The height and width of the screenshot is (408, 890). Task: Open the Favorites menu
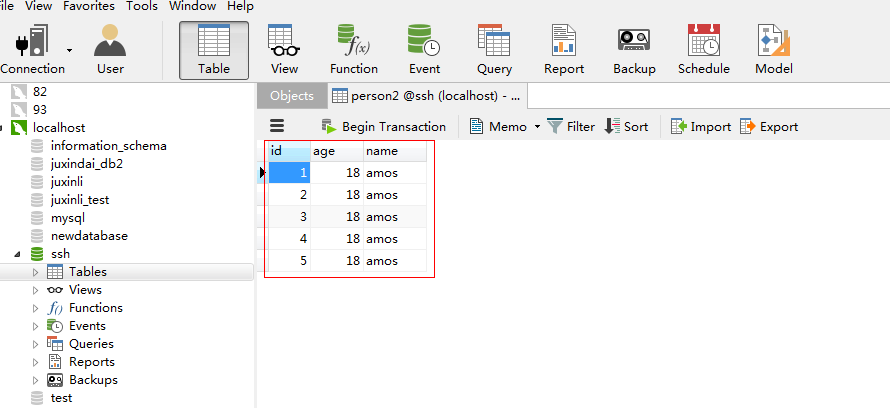tap(89, 6)
